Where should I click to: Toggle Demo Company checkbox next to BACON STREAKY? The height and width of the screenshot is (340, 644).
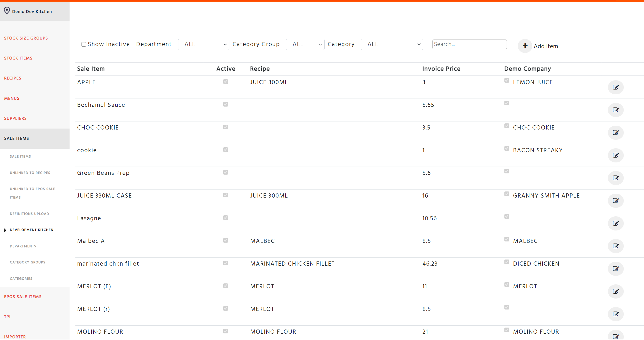[x=507, y=148]
